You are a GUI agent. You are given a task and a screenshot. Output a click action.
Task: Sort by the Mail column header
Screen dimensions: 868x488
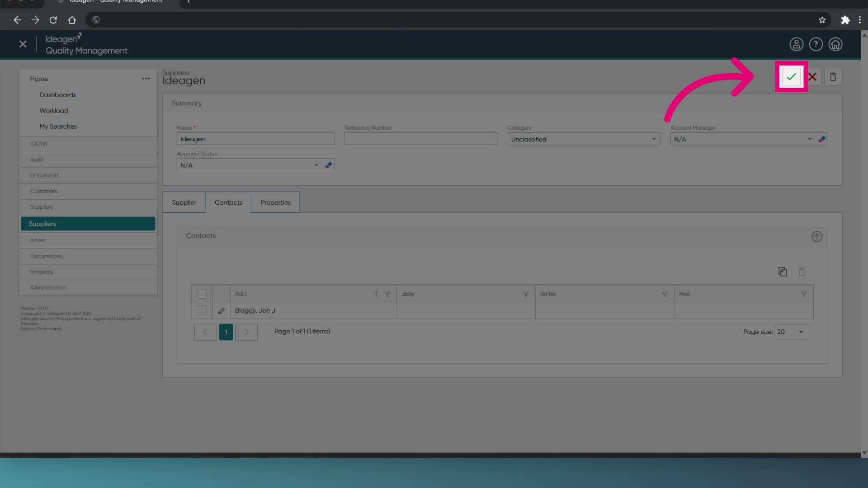click(684, 294)
